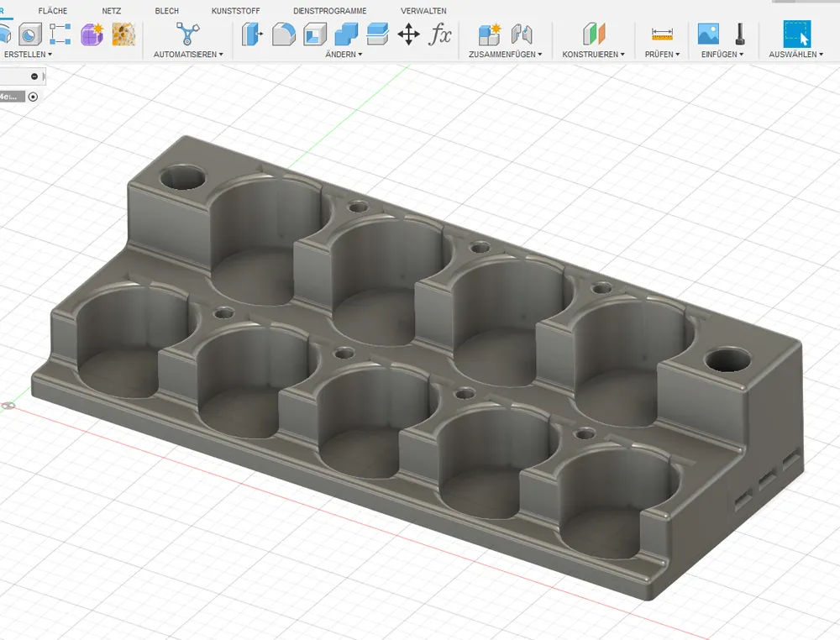Expand the KONSTRUIEREN dropdown
The image size is (840, 640).
[x=593, y=55]
